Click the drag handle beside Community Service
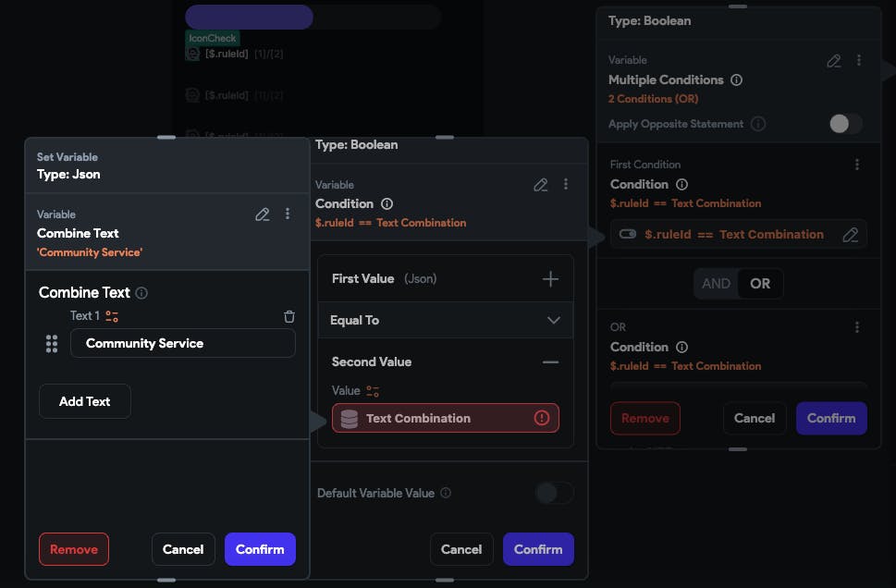Viewport: 896px width, 588px height. click(x=52, y=344)
